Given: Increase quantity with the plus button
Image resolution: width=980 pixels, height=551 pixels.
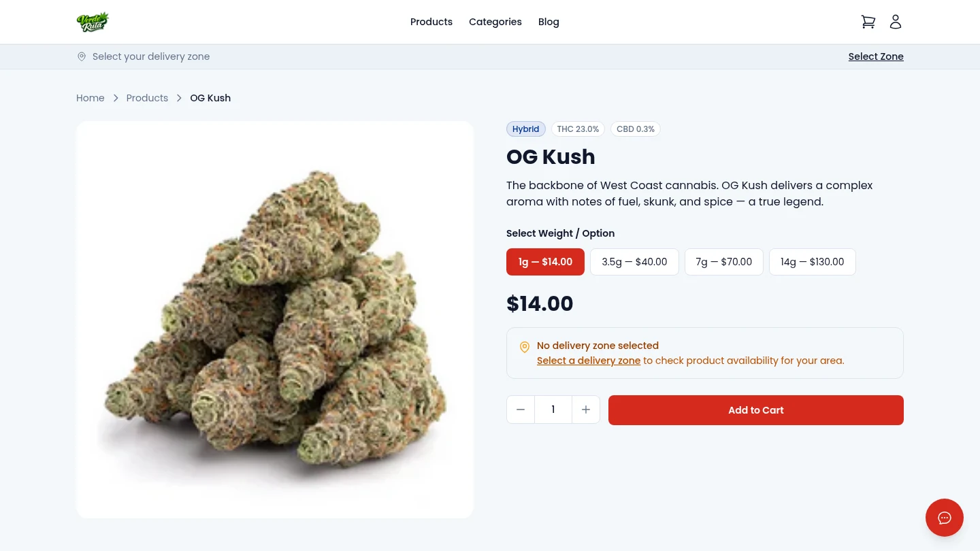Looking at the screenshot, I should (x=586, y=410).
